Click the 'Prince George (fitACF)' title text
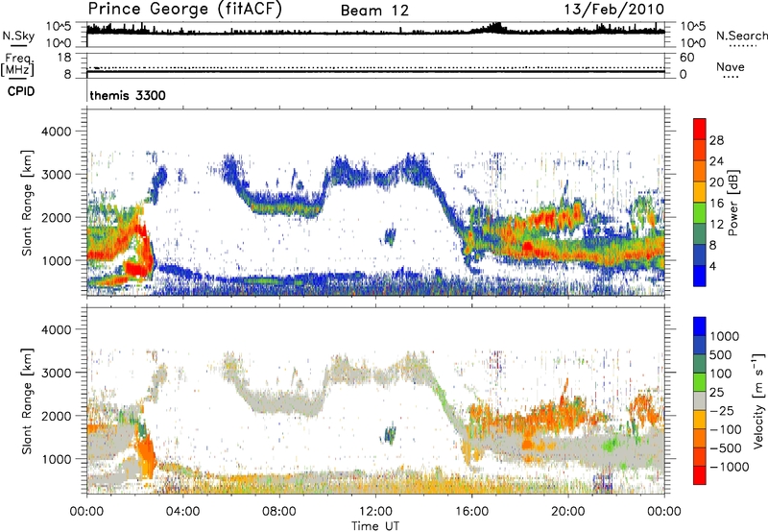This screenshot has width=768, height=532. click(185, 9)
